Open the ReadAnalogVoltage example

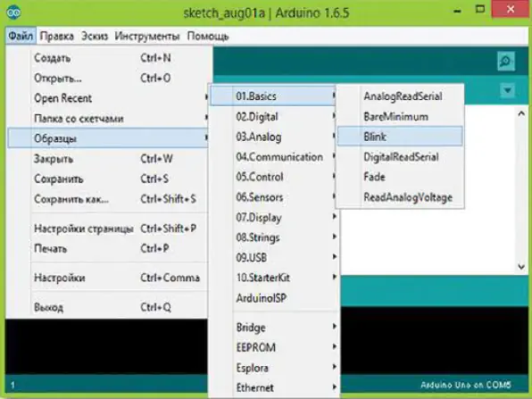[401, 197]
